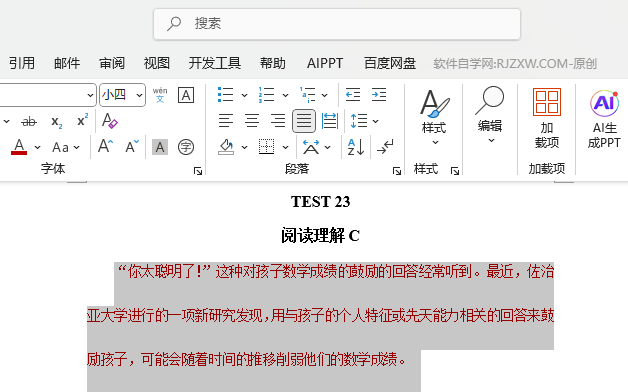
Task: Click the 阅读理解 C heading
Action: [320, 235]
